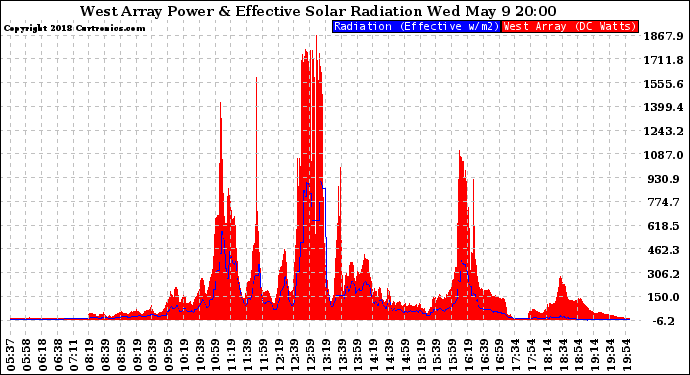690x375 pixels.
Task: Click x-axis time label 10:39
Action: (x=200, y=355)
